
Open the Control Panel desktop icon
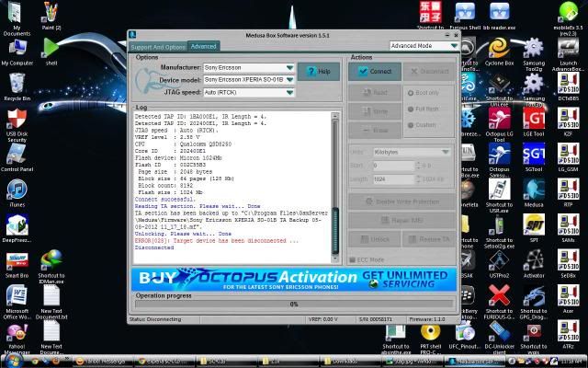coord(17,158)
